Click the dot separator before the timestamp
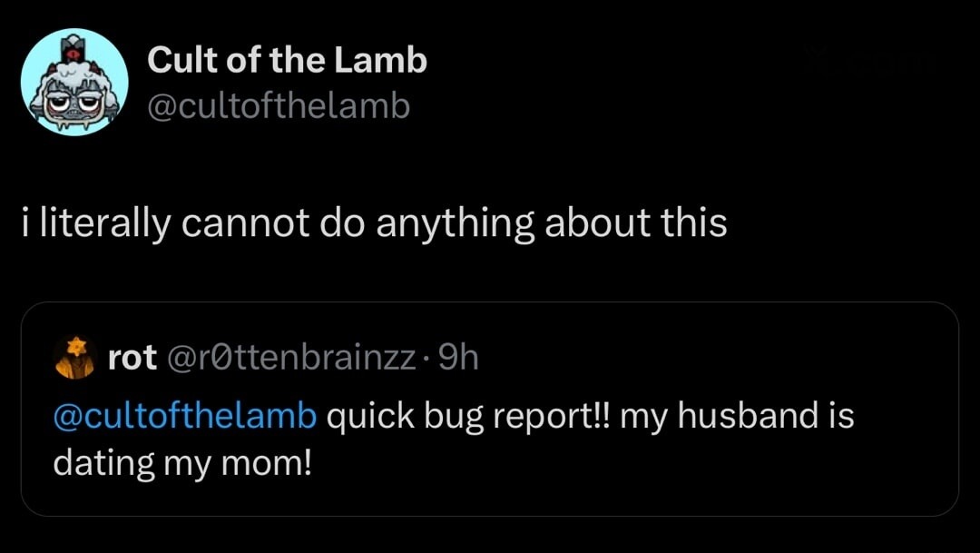Image resolution: width=980 pixels, height=553 pixels. (425, 358)
